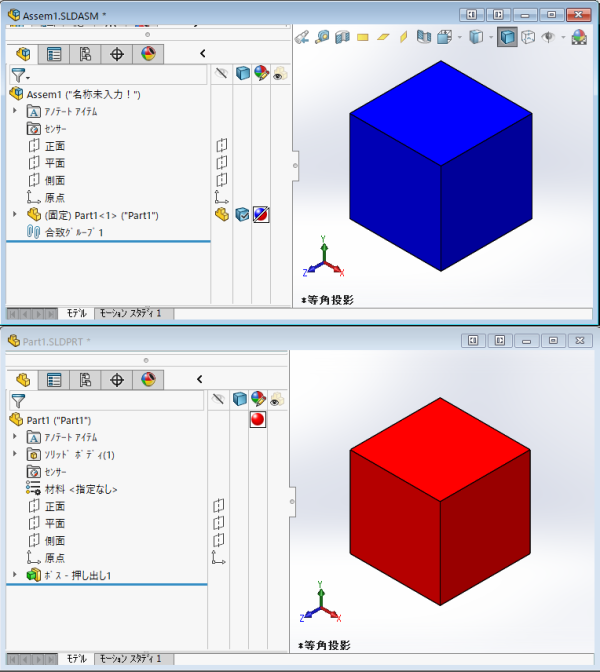The width and height of the screenshot is (600, 672).
Task: Open DimXpertManager tab in Part1 window
Action: (117, 380)
